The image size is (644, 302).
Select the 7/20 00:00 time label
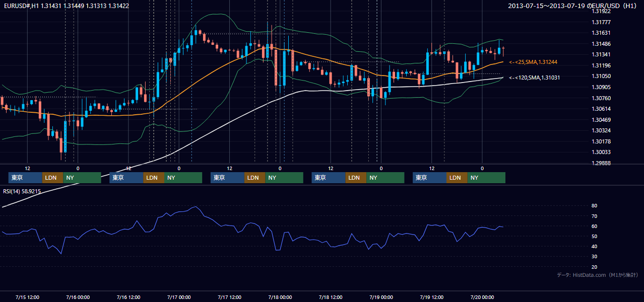pyautogui.click(x=482, y=297)
